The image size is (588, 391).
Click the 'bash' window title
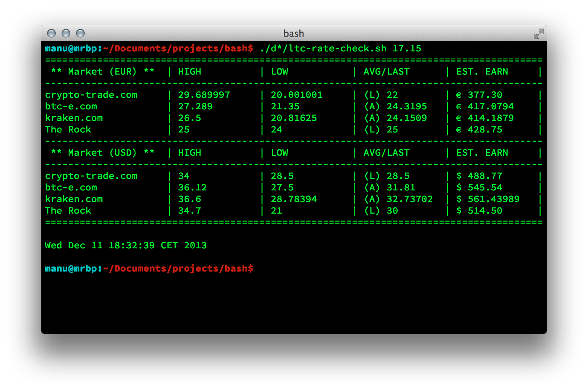click(294, 34)
